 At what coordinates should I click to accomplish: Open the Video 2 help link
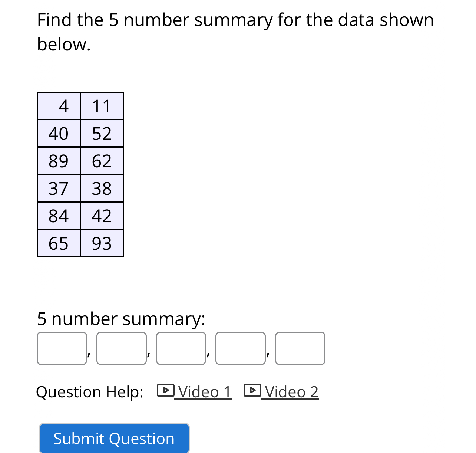[x=290, y=392]
